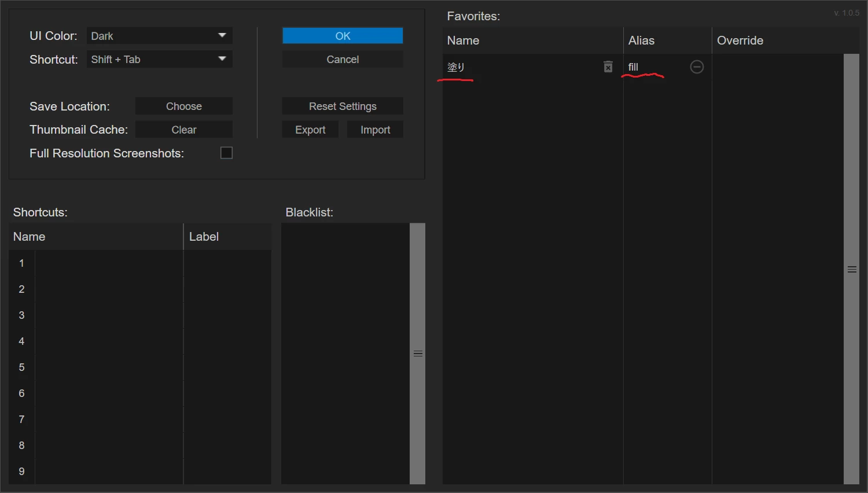Choose a Save Location
This screenshot has width=868, height=493.
coord(184,106)
